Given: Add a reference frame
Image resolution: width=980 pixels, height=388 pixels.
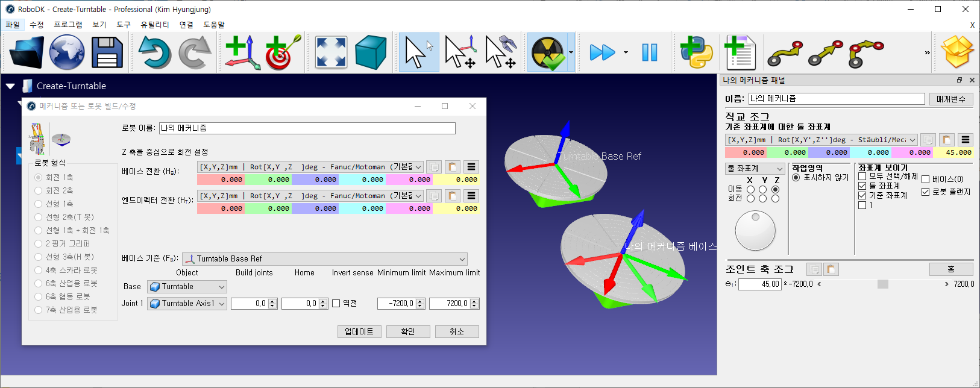Looking at the screenshot, I should pos(242,52).
